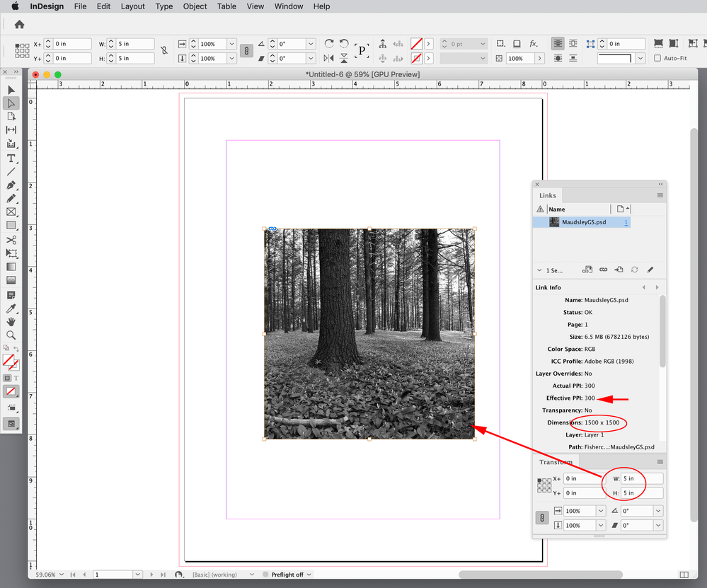Open the zoom level dropdown at 59.06%
Screen dimensions: 707x588
pyautogui.click(x=63, y=575)
